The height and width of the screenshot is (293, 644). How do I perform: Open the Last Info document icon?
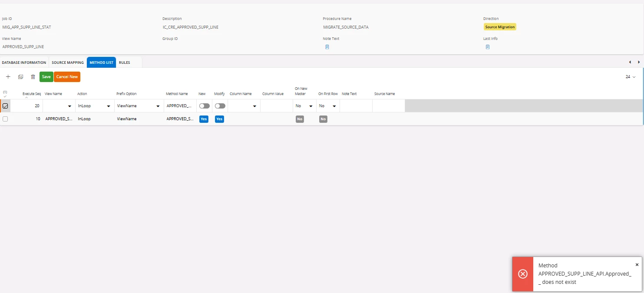point(488,47)
